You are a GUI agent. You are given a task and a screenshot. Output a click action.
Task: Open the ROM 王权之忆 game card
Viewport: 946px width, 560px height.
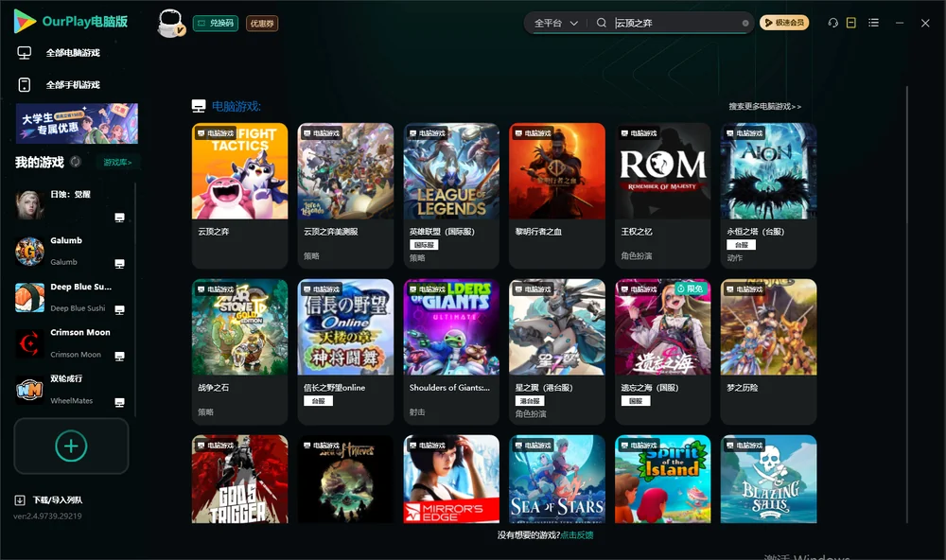coord(662,196)
